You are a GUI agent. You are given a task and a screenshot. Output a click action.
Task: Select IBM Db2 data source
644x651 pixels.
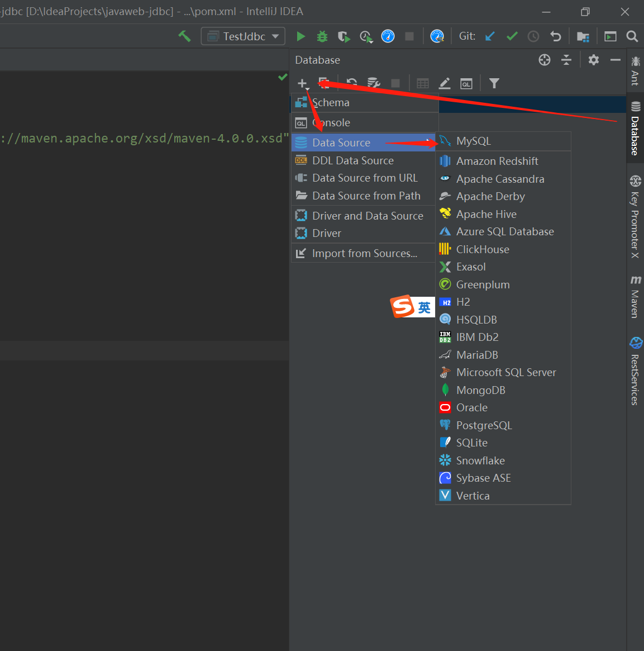(x=503, y=337)
